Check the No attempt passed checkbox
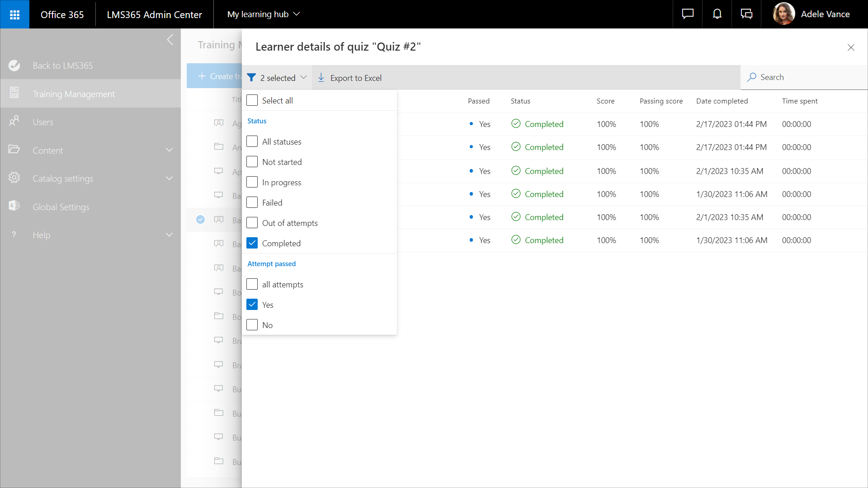Viewport: 868px width, 488px height. [x=252, y=325]
